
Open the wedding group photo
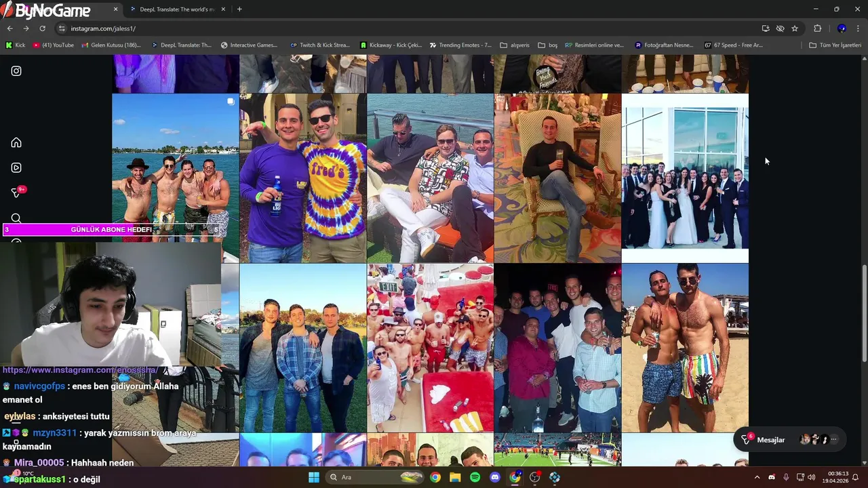pos(685,178)
